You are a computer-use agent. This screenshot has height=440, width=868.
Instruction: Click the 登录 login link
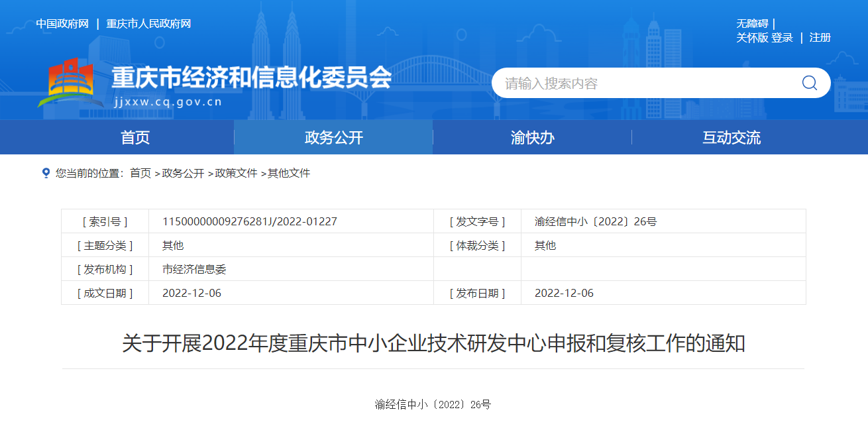point(782,38)
